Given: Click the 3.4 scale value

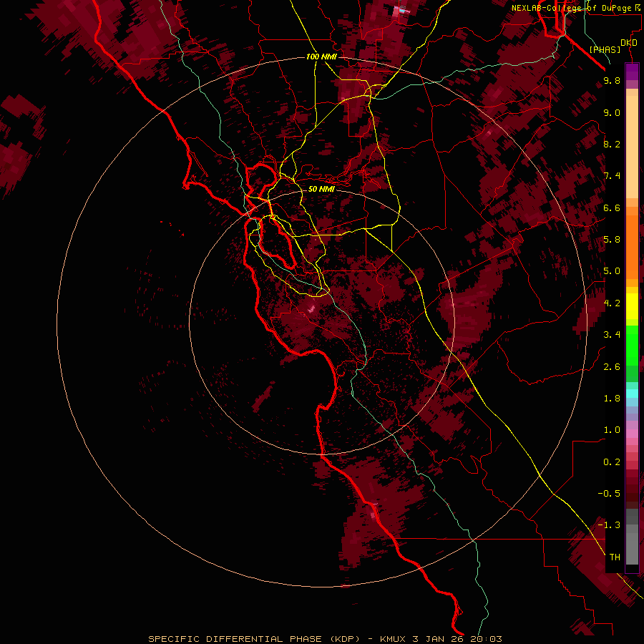Looking at the screenshot, I should tap(612, 335).
